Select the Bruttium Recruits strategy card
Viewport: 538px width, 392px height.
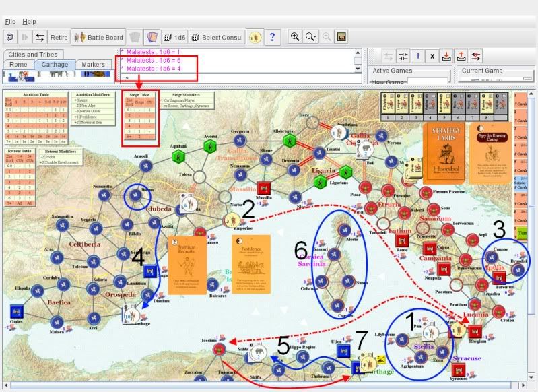pos(187,265)
